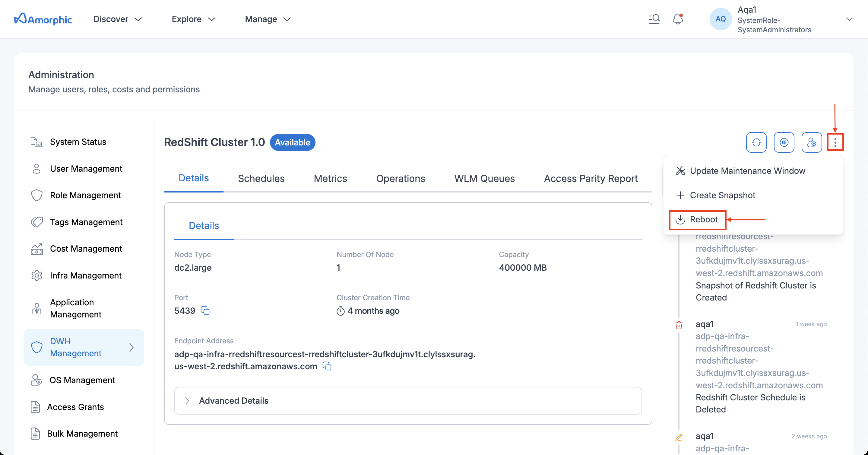
Task: Switch to the Operations tab
Action: 401,178
